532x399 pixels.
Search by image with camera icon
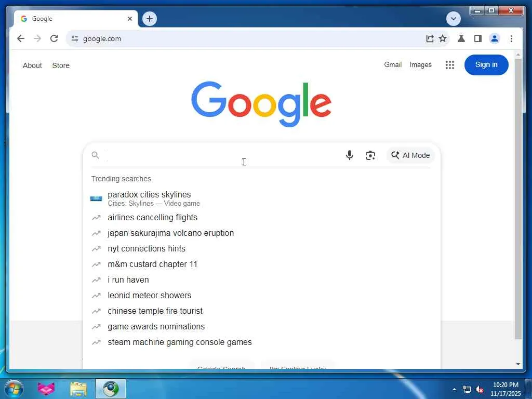[370, 155]
